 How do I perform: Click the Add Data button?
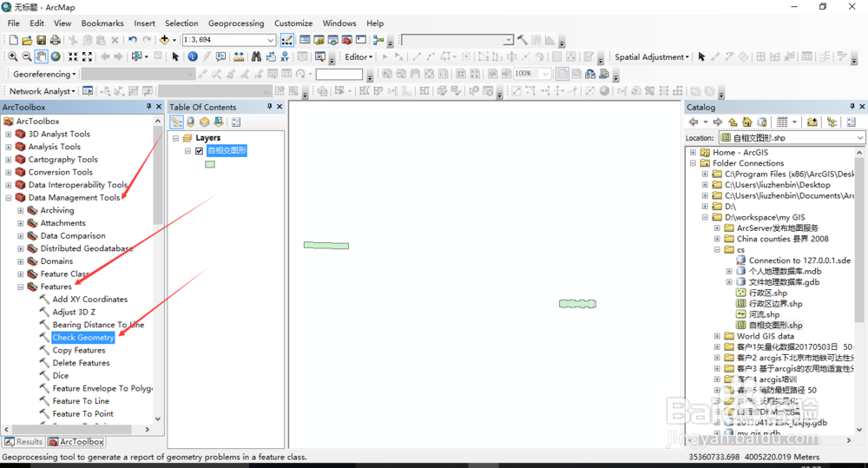click(x=164, y=40)
